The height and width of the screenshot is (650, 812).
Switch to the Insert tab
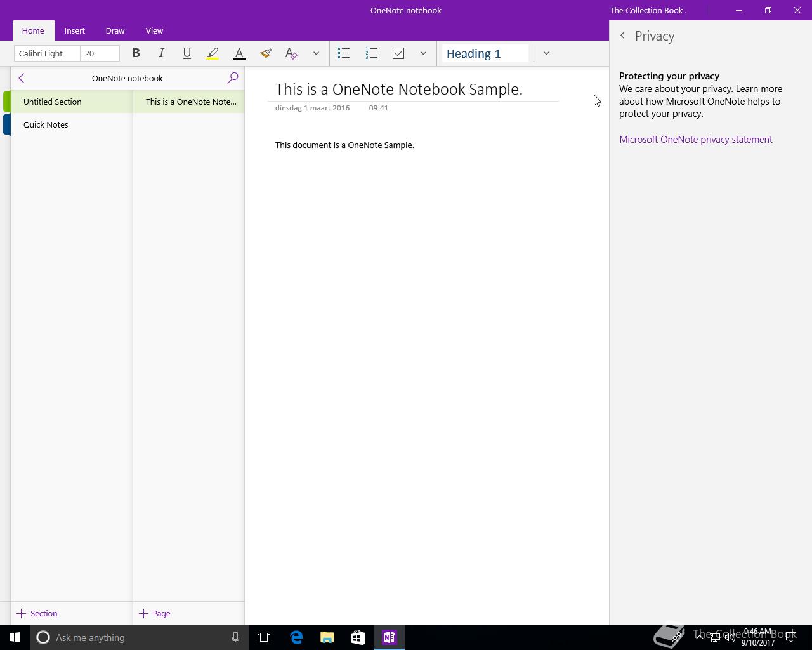pos(75,30)
